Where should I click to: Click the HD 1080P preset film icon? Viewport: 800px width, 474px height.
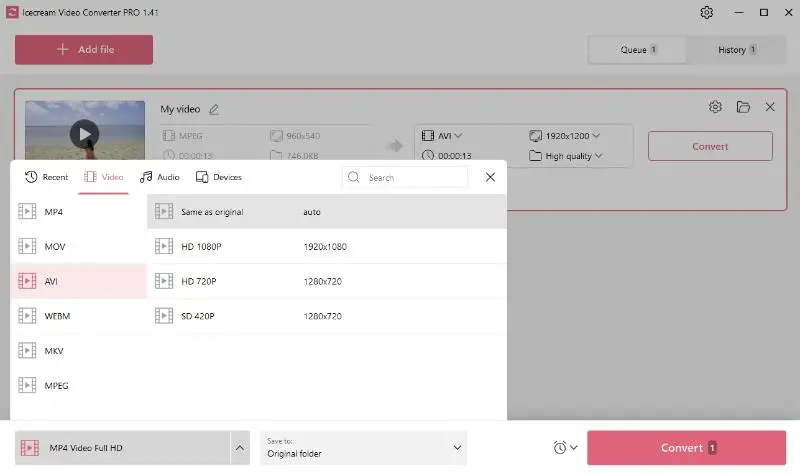pos(164,246)
